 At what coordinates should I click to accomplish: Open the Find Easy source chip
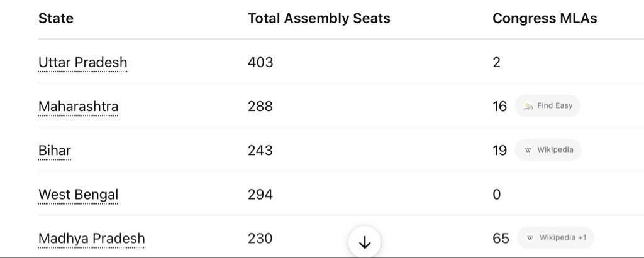tap(548, 106)
